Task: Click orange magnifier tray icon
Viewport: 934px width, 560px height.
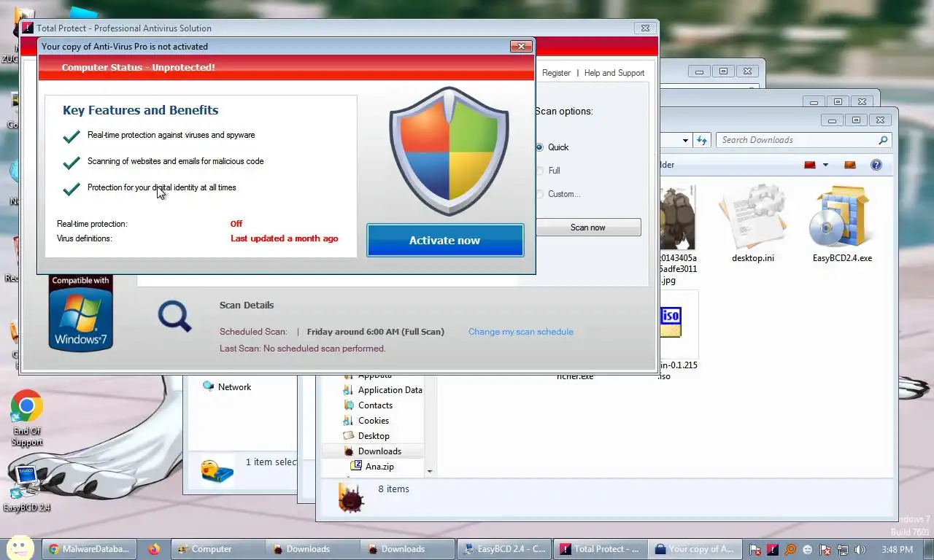Action: pos(790,550)
